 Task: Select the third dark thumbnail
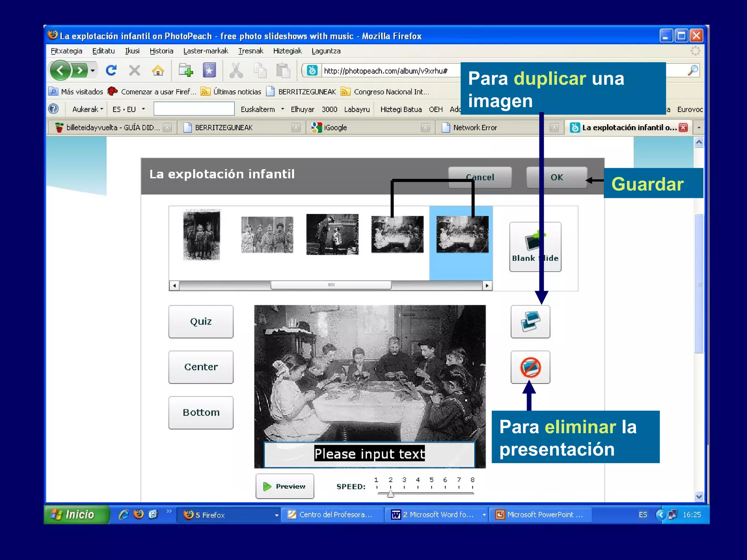pyautogui.click(x=332, y=234)
